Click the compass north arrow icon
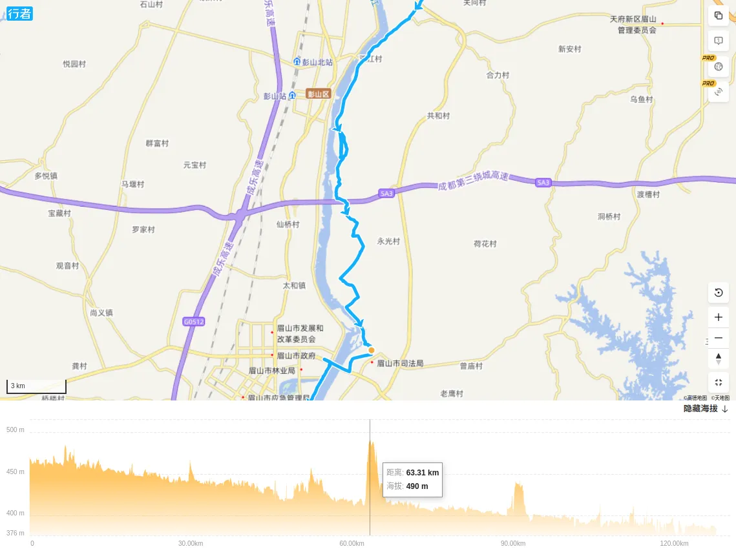Screen dimensions: 736x560 tap(718, 358)
